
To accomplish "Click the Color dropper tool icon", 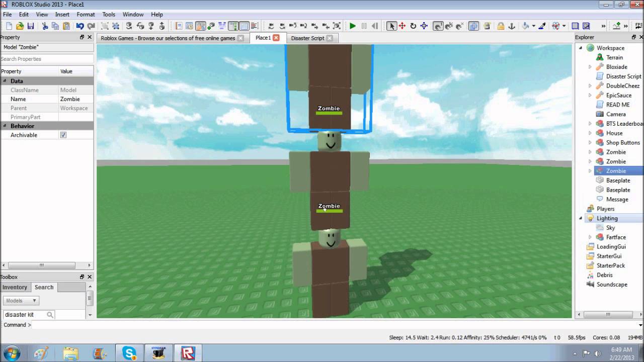I will pyautogui.click(x=542, y=26).
